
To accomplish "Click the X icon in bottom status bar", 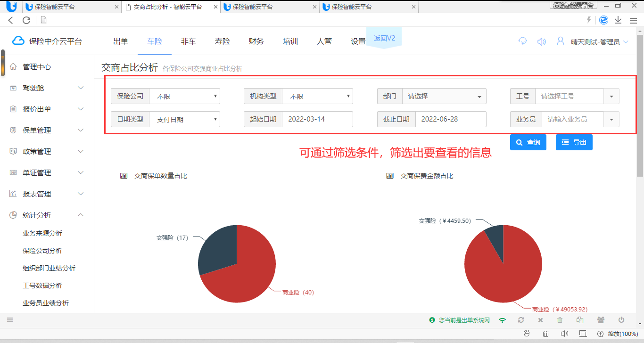I will point(540,320).
